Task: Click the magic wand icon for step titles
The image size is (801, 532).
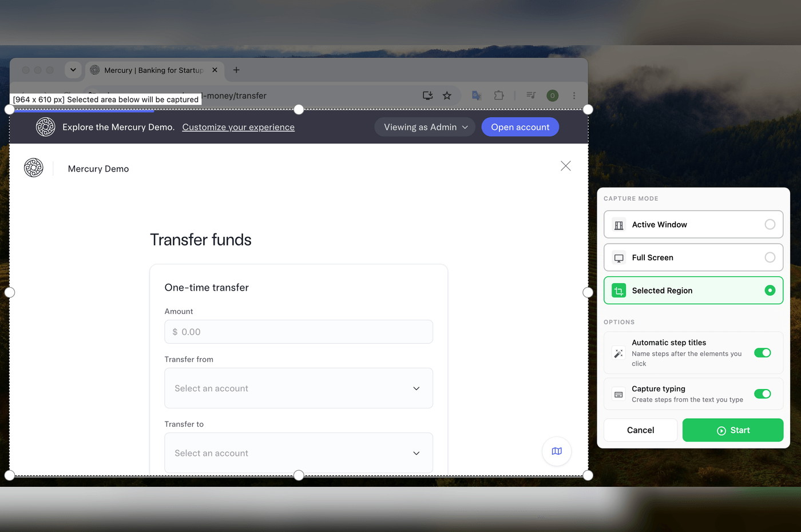Action: [618, 353]
